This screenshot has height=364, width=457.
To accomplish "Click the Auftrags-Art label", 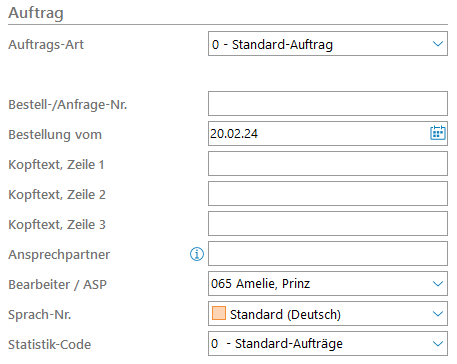I will 46,45.
